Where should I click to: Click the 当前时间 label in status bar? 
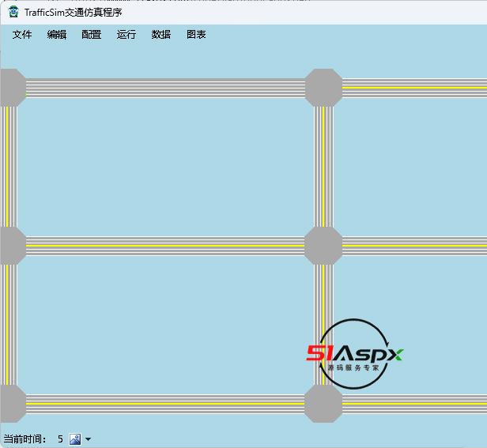[25, 439]
